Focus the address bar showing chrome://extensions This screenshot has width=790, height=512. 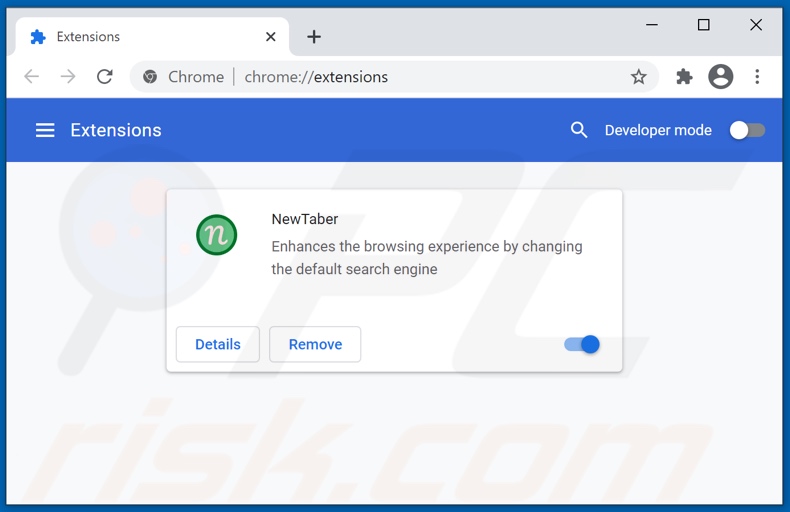[x=394, y=77]
